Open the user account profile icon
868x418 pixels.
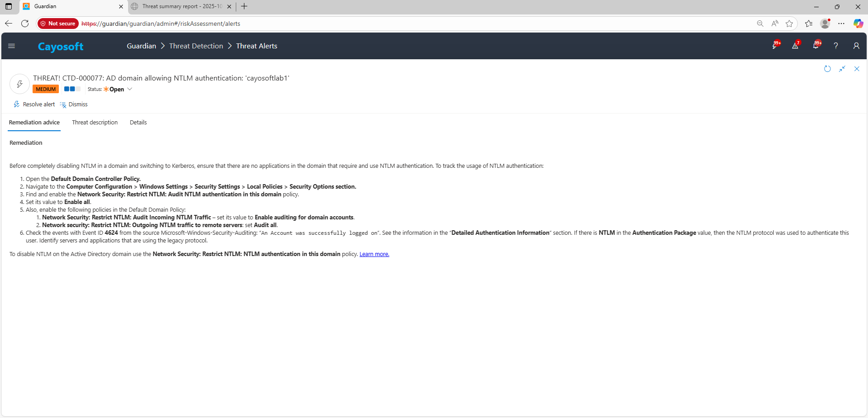click(856, 46)
